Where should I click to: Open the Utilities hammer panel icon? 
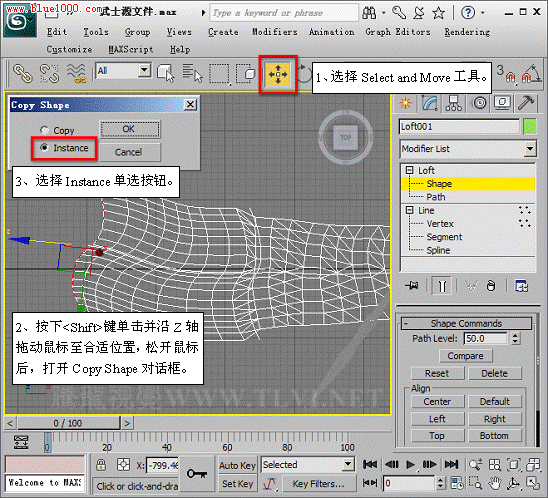point(526,103)
